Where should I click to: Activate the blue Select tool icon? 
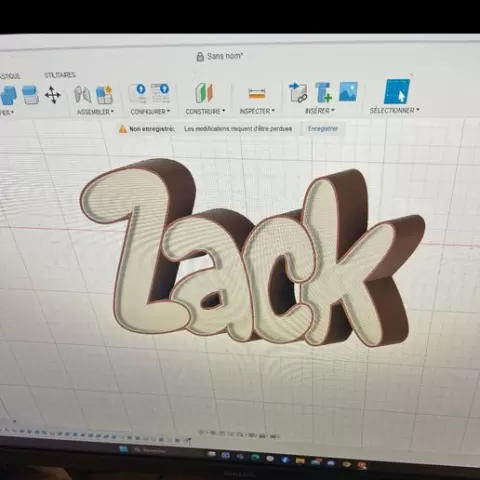point(397,91)
